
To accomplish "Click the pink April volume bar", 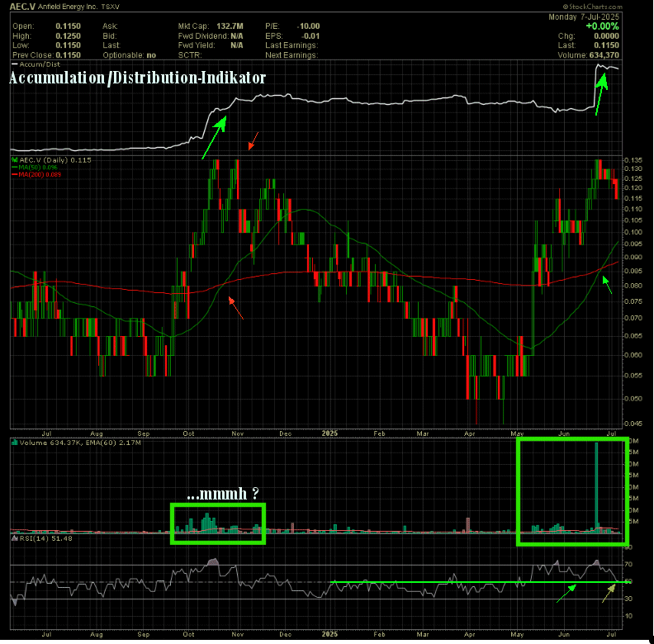I will click(467, 525).
